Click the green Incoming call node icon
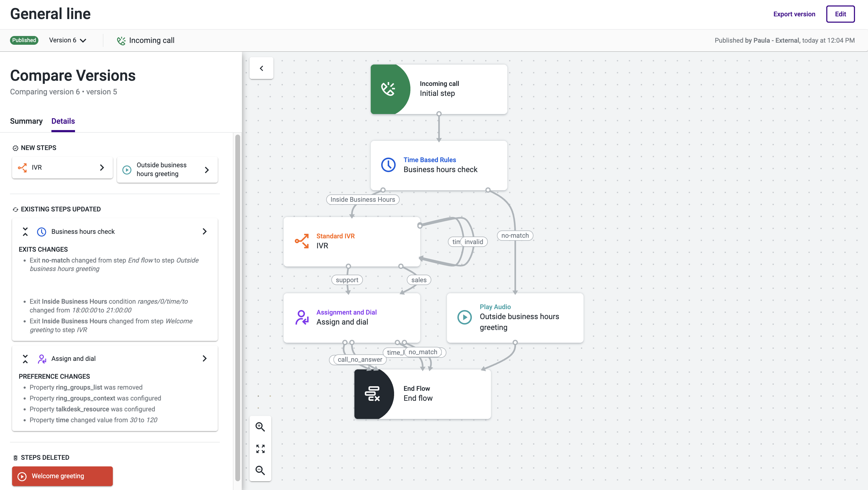 tap(388, 89)
